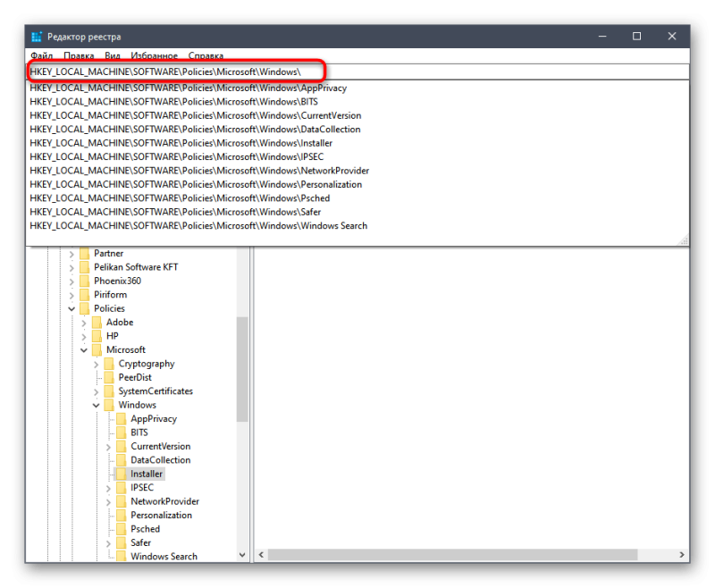The width and height of the screenshot is (715, 588).
Task: Select the Windows Search key in tree
Action: (x=164, y=557)
